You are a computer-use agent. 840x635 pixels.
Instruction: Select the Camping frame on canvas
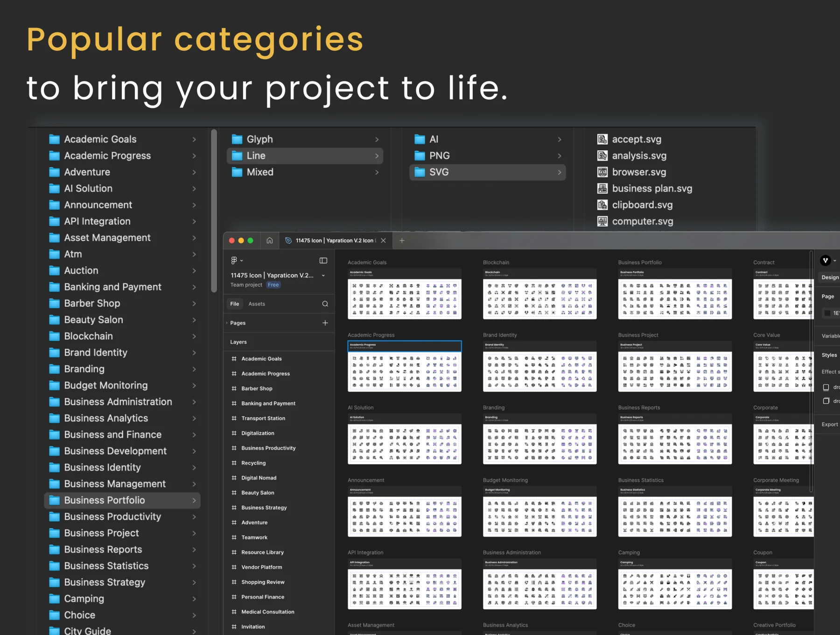click(675, 584)
